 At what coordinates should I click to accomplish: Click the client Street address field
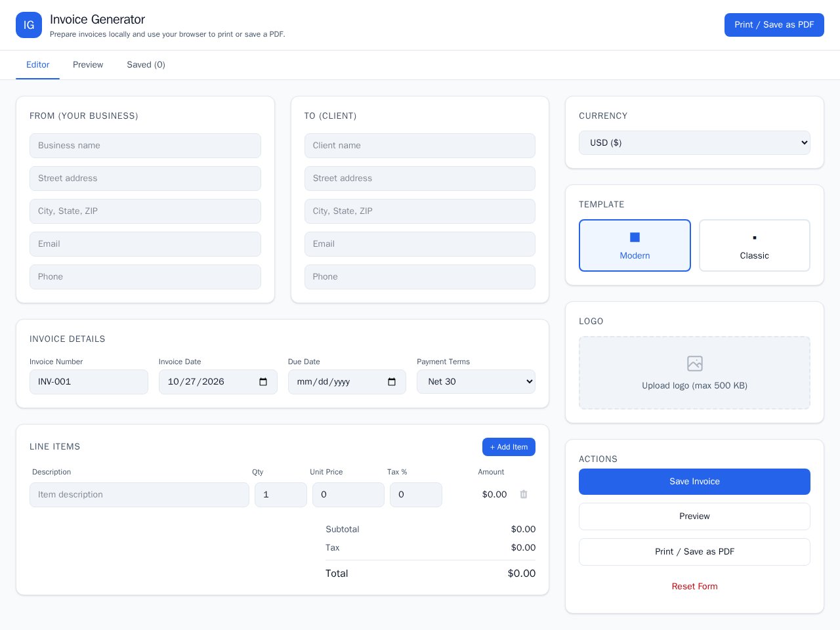(x=420, y=178)
